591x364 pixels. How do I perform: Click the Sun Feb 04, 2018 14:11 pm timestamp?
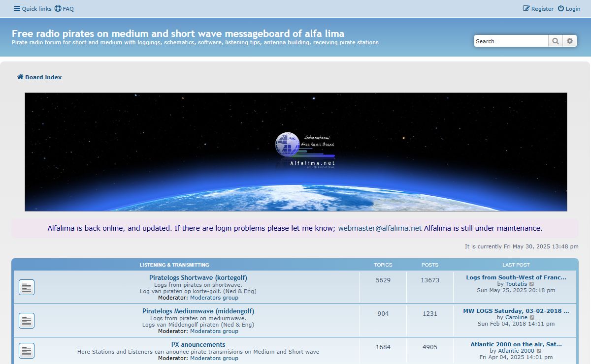[x=516, y=324]
